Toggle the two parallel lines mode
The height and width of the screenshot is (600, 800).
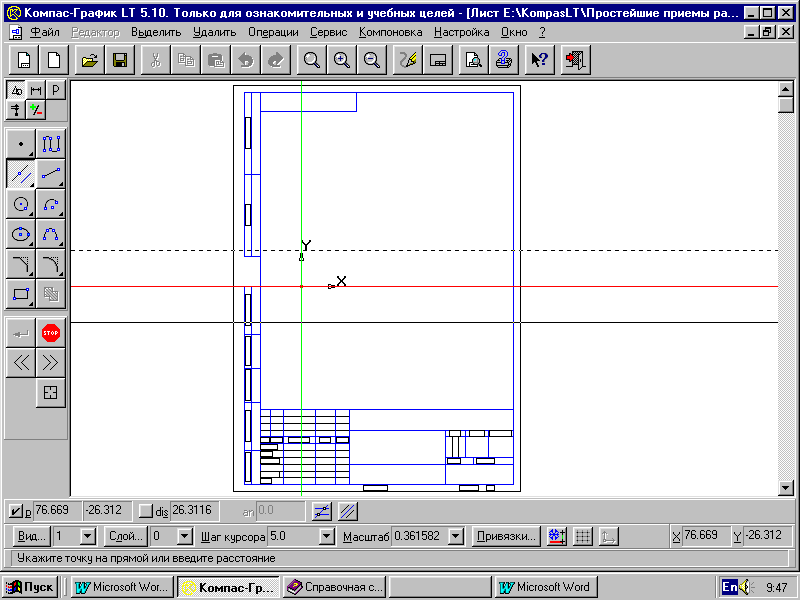click(x=347, y=511)
